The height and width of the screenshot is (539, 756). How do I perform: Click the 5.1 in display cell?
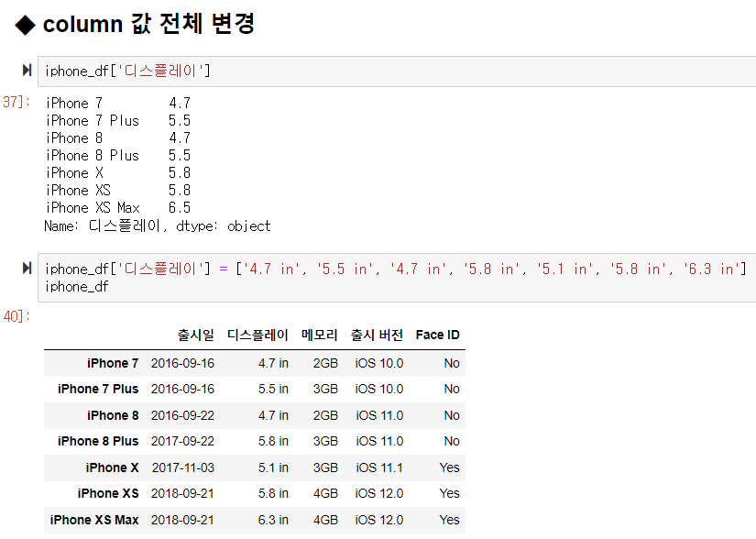(x=273, y=467)
